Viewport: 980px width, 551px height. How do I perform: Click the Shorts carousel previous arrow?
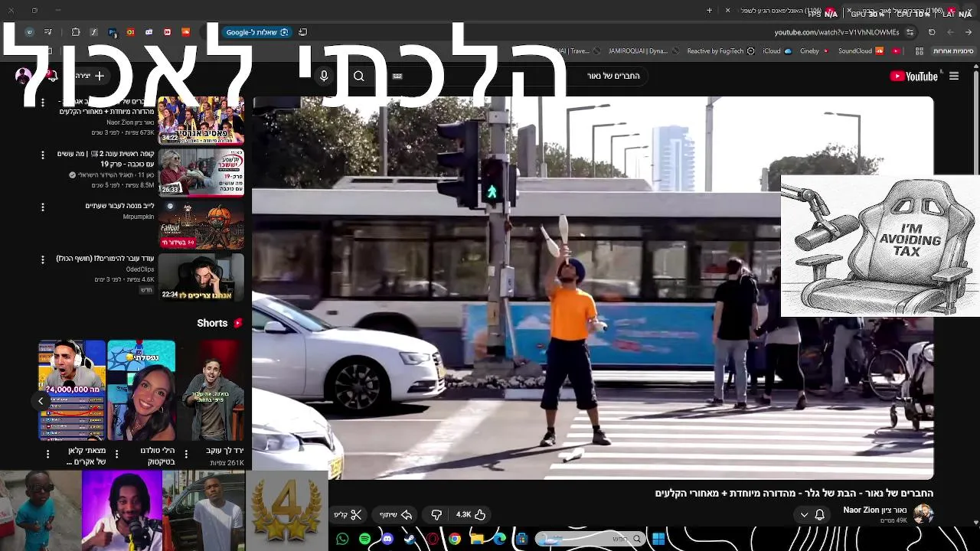pyautogui.click(x=41, y=400)
